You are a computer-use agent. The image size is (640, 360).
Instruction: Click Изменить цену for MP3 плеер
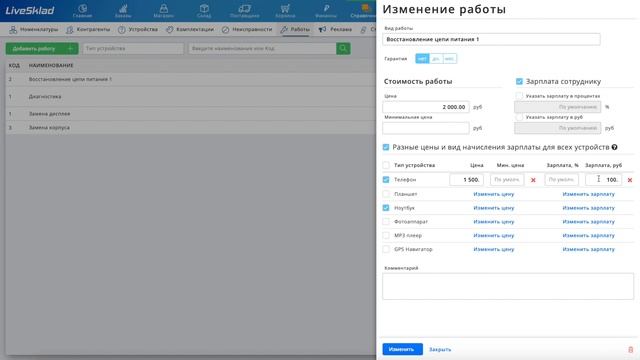(493, 236)
